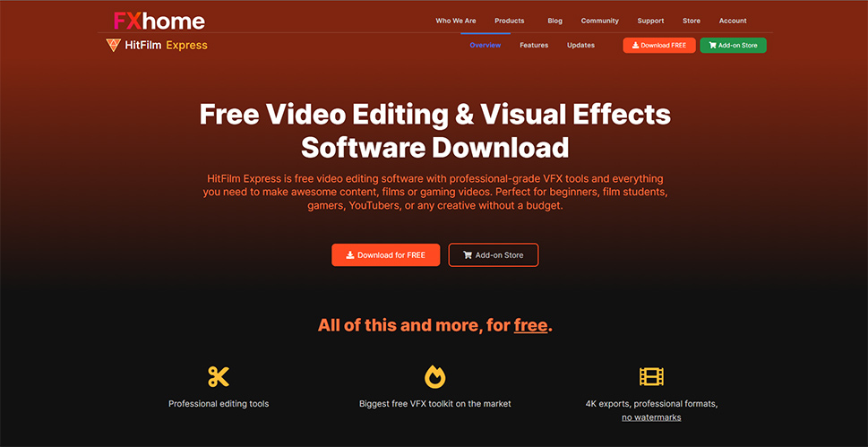Click '4K exports, professional formats,' text
868x447 pixels.
click(651, 404)
